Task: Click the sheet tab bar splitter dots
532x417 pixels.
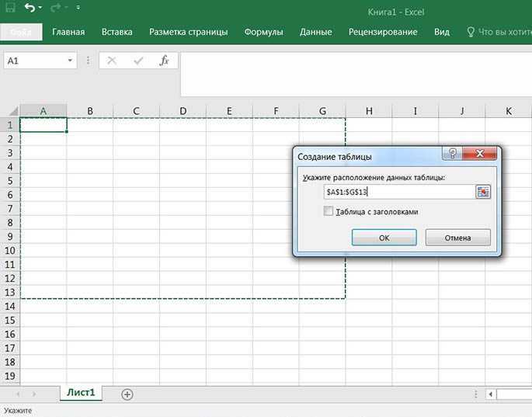Action: pyautogui.click(x=475, y=394)
